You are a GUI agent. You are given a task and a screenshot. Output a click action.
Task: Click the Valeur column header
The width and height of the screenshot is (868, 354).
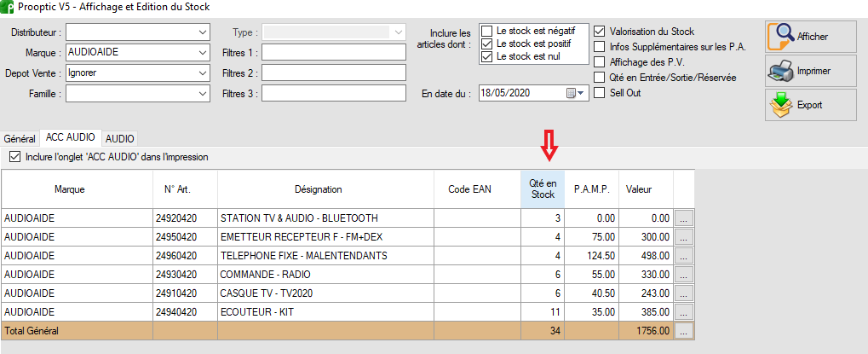pyautogui.click(x=646, y=189)
